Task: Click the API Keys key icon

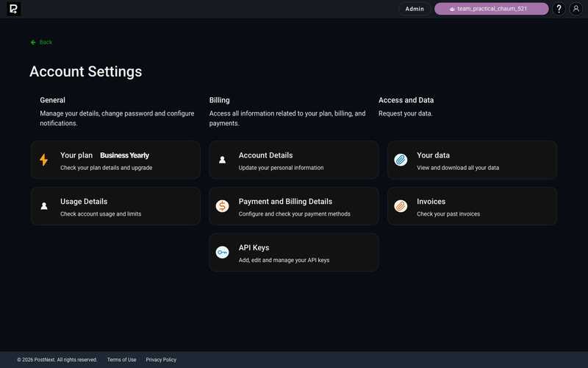Action: [223, 252]
